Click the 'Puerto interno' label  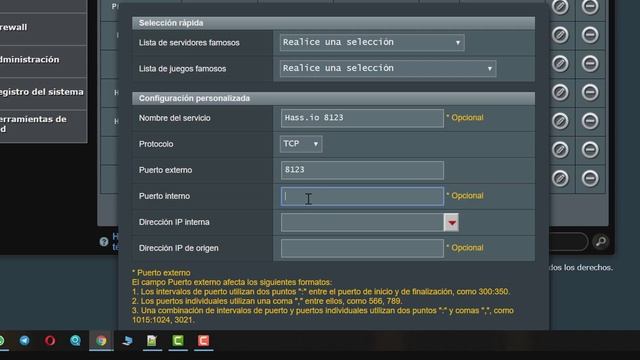point(164,196)
